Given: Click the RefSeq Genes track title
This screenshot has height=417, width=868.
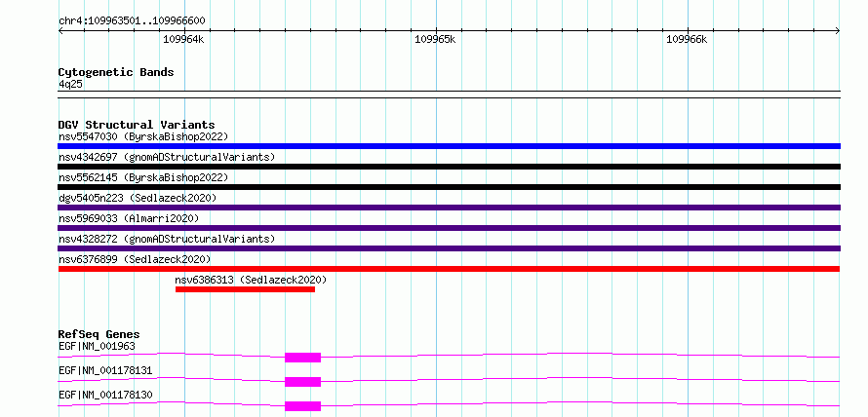Looking at the screenshot, I should click(x=99, y=334).
